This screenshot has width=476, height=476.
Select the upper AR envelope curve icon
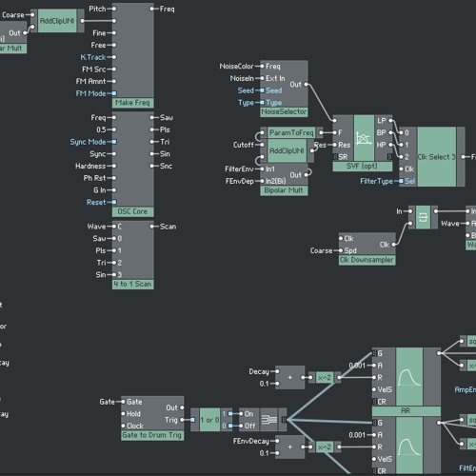[409, 376]
